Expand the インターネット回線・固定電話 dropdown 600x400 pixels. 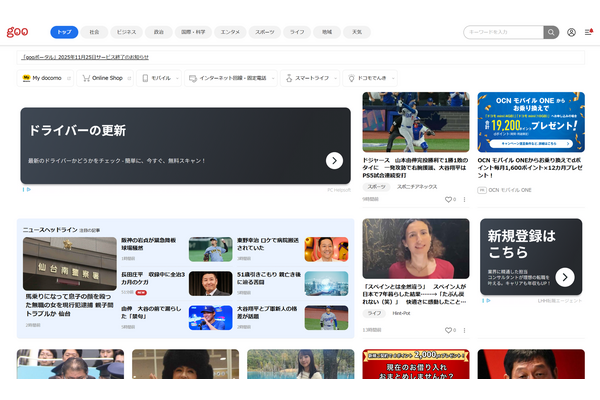tap(274, 77)
